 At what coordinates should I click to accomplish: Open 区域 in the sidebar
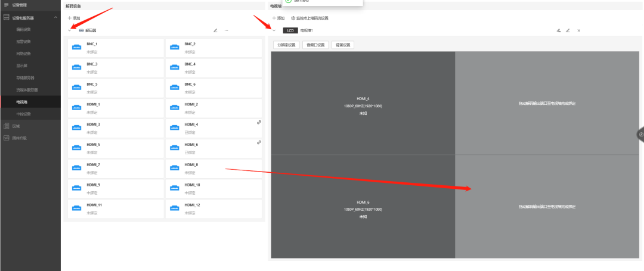click(x=16, y=126)
